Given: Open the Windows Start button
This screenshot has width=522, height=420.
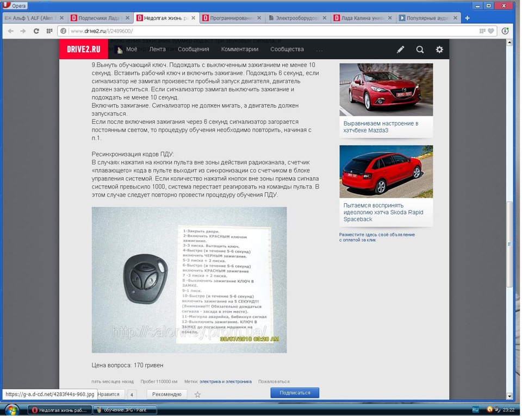Looking at the screenshot, I should [x=11, y=410].
